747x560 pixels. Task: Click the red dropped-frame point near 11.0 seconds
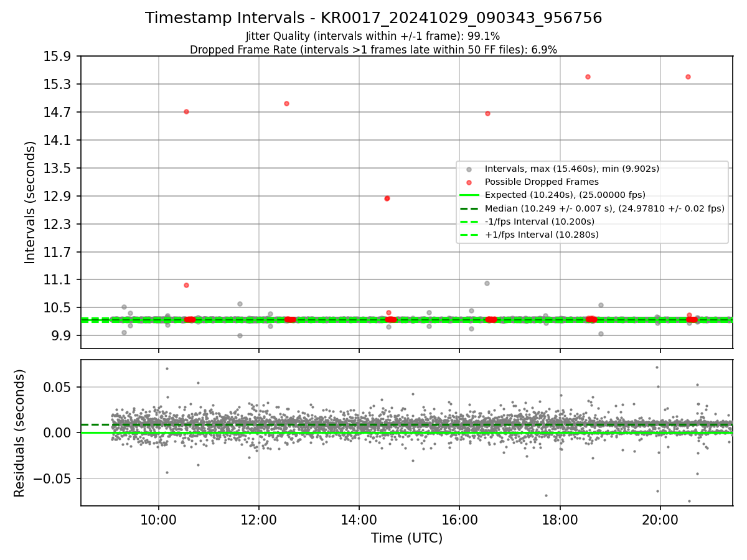[x=186, y=285]
